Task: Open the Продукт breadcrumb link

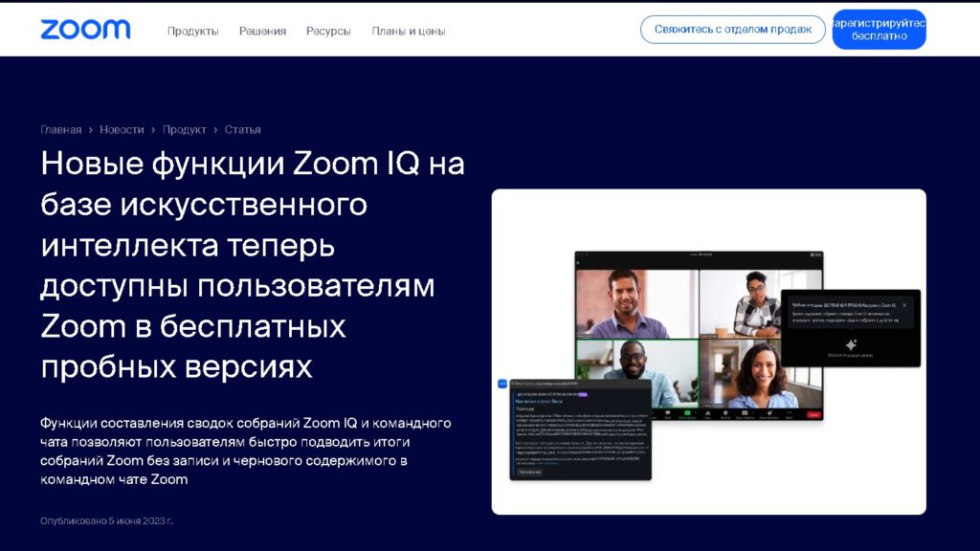Action: [x=185, y=129]
